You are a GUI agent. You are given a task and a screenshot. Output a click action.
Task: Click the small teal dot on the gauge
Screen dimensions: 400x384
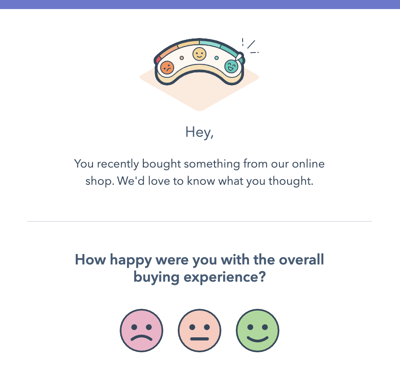pos(216,58)
